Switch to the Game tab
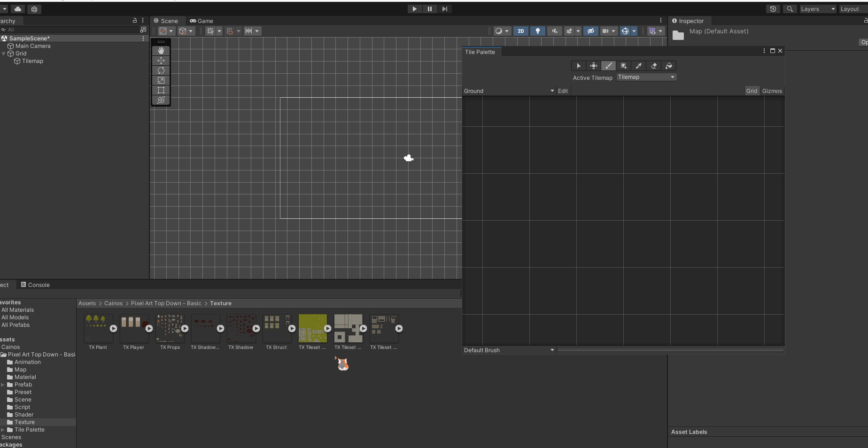Image resolution: width=868 pixels, height=448 pixels. (x=201, y=21)
